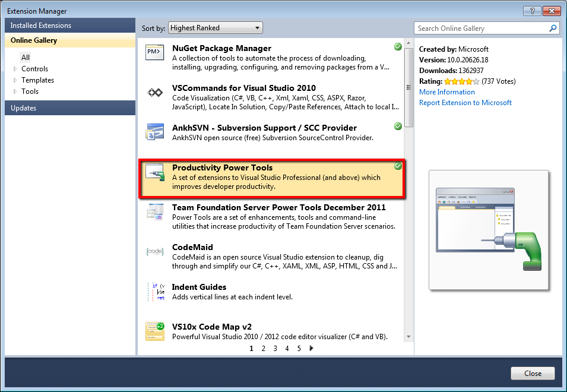Go to results page 2

coord(263,349)
